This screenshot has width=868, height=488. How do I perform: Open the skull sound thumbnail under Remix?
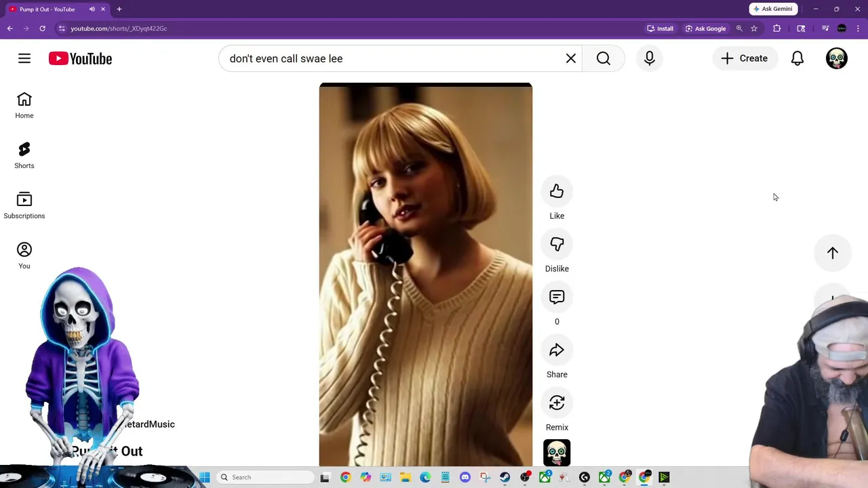557,453
